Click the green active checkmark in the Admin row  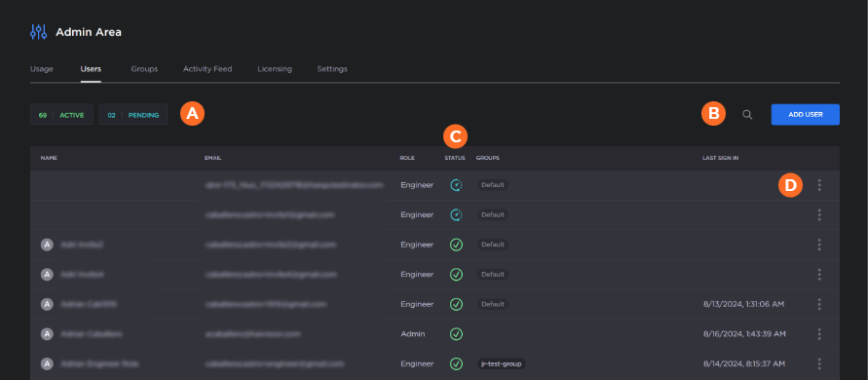pyautogui.click(x=456, y=334)
